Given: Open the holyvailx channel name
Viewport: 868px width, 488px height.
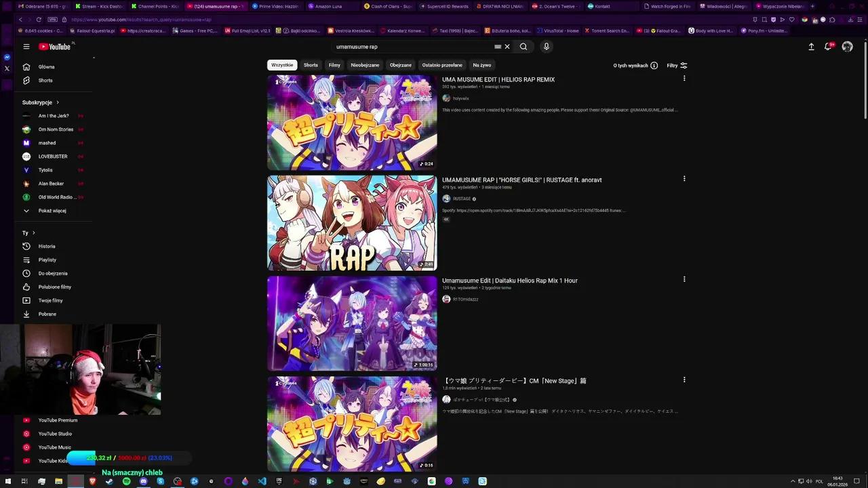Looking at the screenshot, I should pyautogui.click(x=461, y=98).
